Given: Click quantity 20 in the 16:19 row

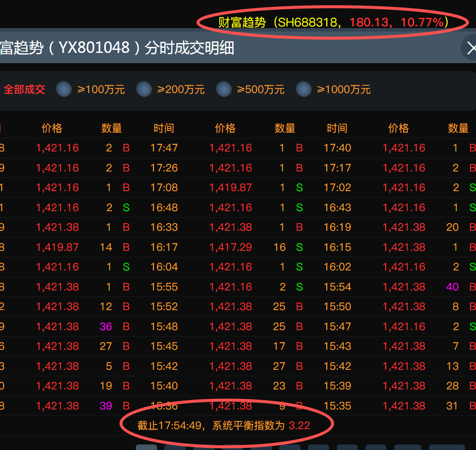Looking at the screenshot, I should 453,227.
